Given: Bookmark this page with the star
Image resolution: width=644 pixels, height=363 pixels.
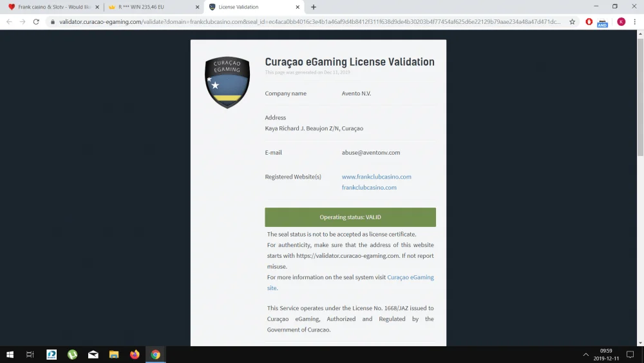Looking at the screenshot, I should (x=572, y=22).
